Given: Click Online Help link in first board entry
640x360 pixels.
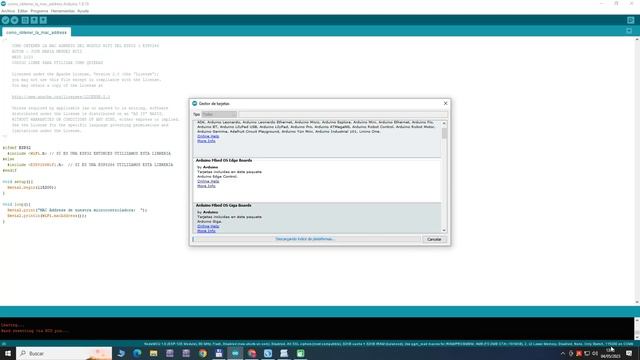Looking at the screenshot, I should pyautogui.click(x=208, y=136).
